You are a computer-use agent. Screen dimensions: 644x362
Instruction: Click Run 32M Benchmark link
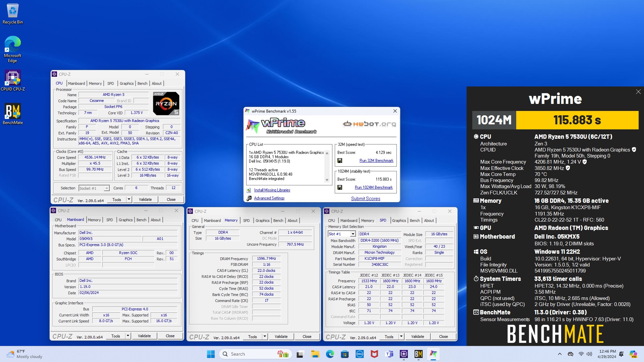pyautogui.click(x=376, y=161)
